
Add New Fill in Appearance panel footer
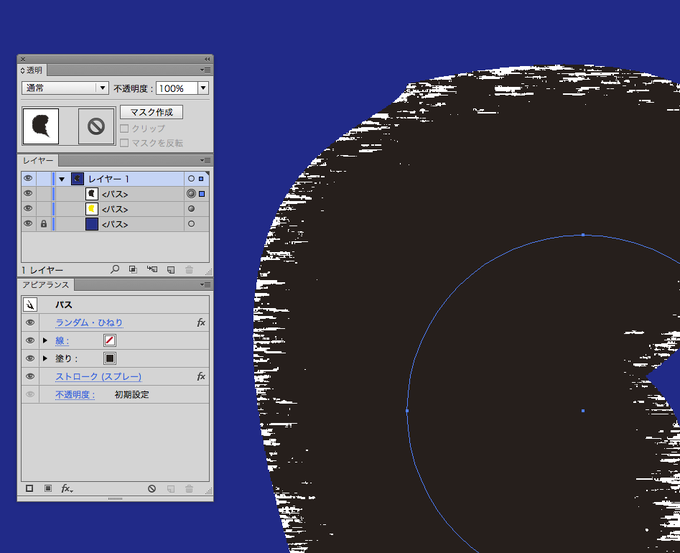click(x=48, y=488)
